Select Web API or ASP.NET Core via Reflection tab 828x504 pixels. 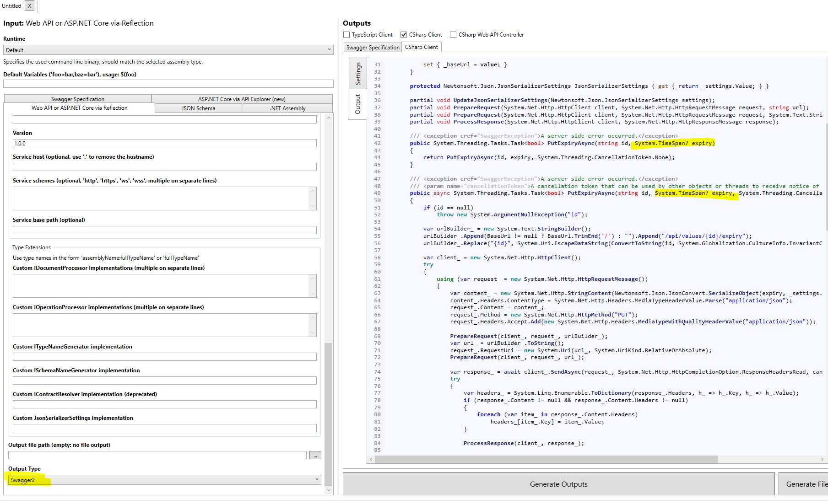click(x=79, y=108)
